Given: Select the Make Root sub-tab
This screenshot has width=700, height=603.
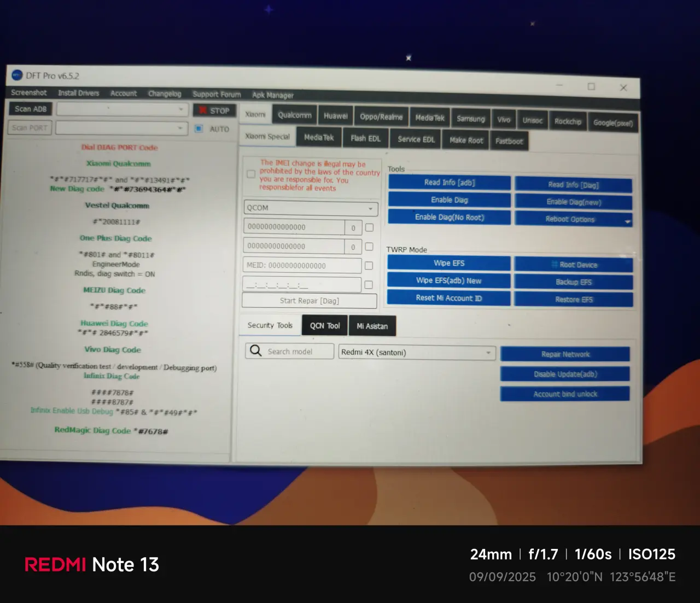Looking at the screenshot, I should (466, 140).
